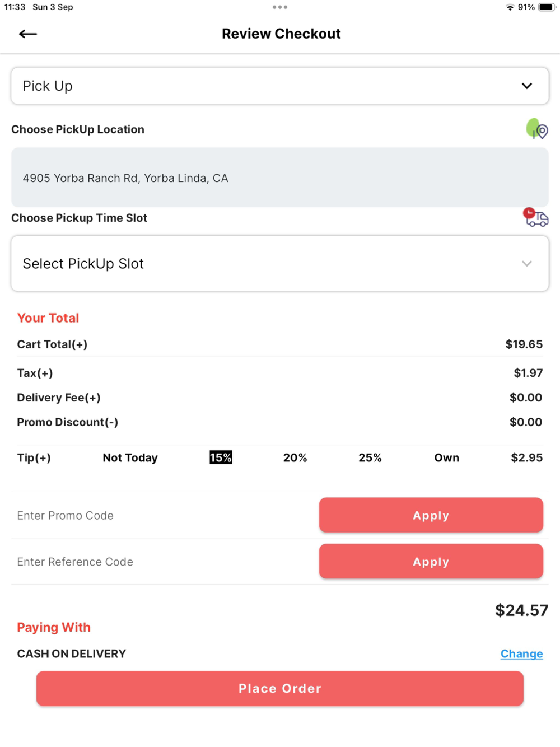Image resolution: width=560 pixels, height=747 pixels.
Task: Tap the battery status icon
Action: click(547, 7)
